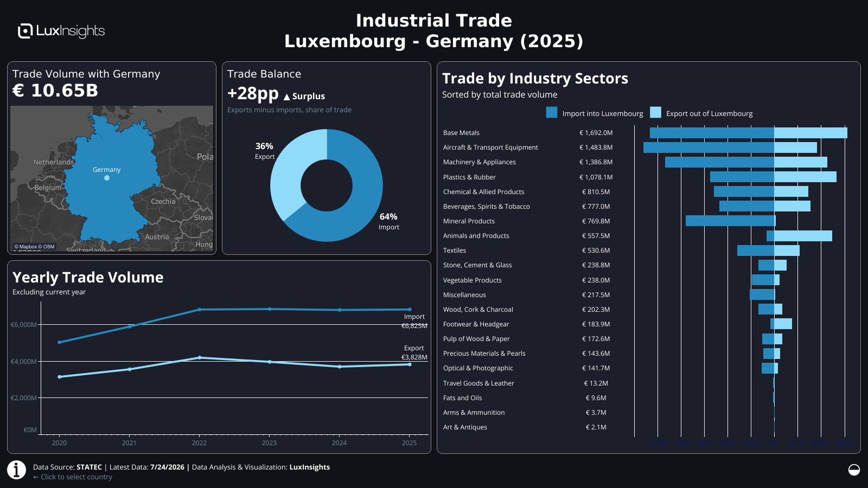This screenshot has height=488, width=868.
Task: Select Machinery & Appliances row
Action: 646,162
